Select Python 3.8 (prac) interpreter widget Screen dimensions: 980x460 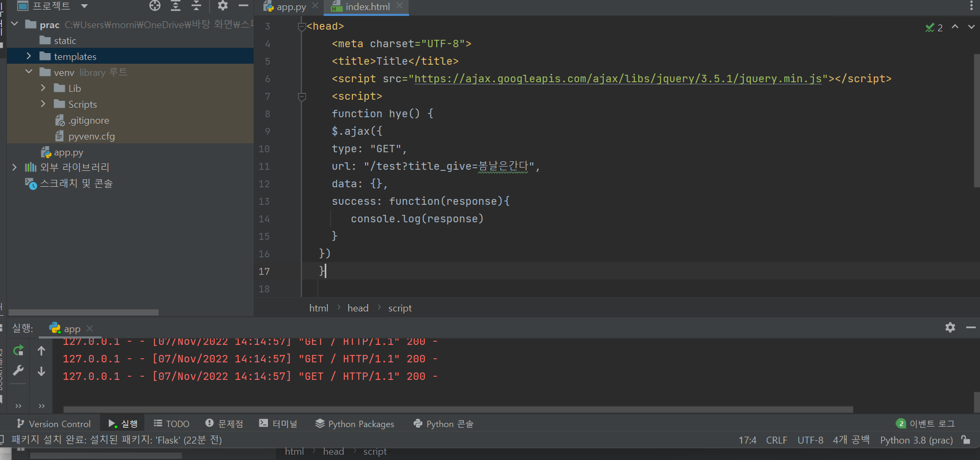(x=916, y=440)
